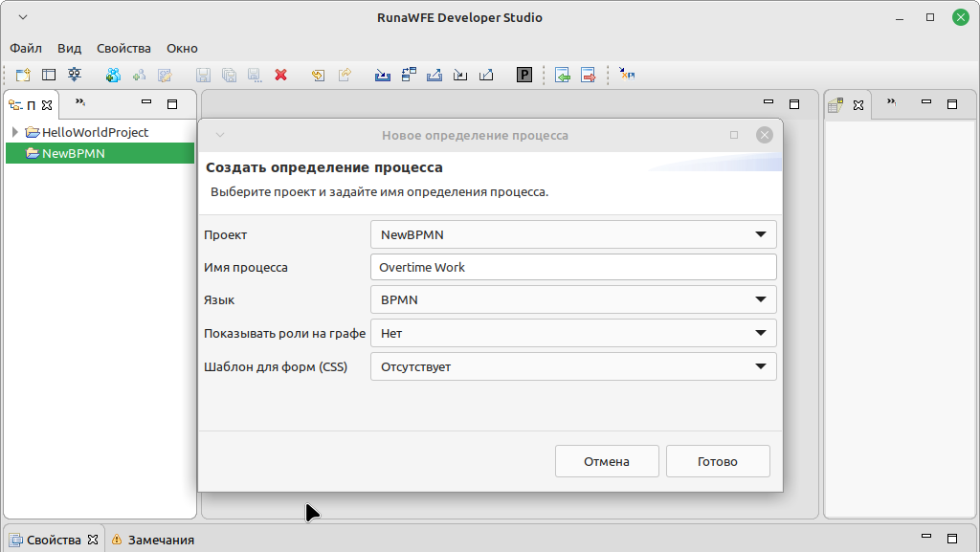Click the black tray icon with outward arrow
The image size is (980, 552).
click(x=485, y=75)
